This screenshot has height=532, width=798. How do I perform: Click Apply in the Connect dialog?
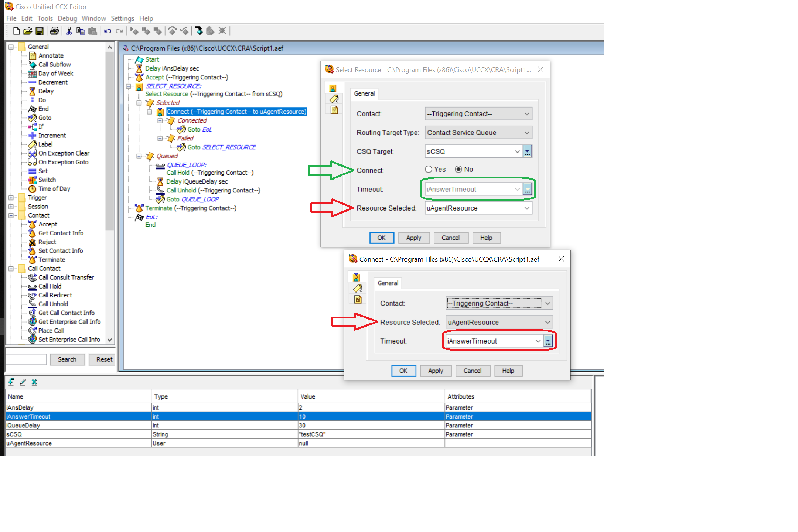point(436,371)
